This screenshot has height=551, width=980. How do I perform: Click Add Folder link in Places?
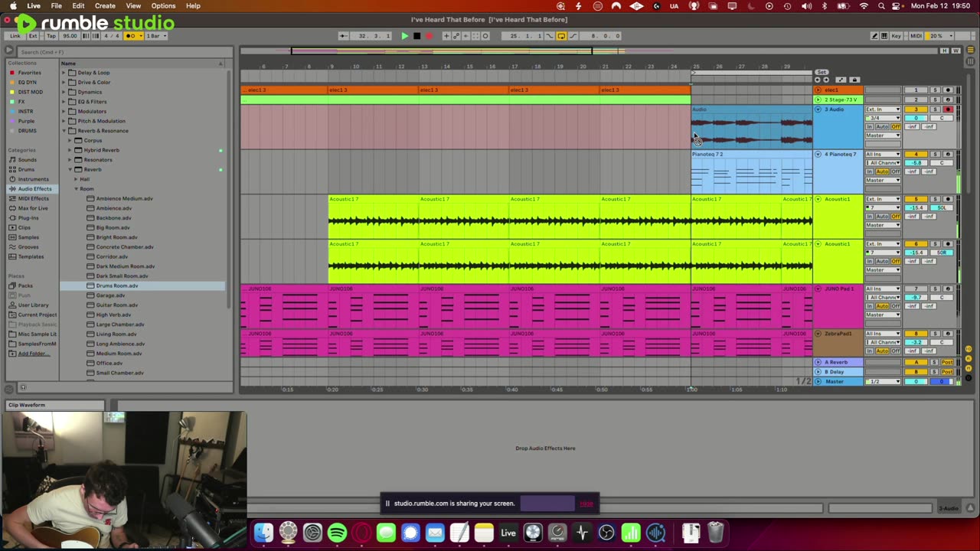[x=32, y=354]
